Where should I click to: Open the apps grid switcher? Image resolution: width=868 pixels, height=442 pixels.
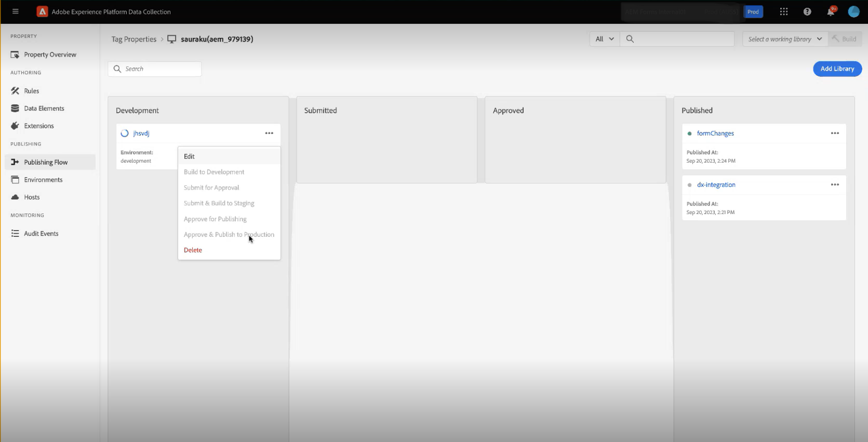(x=784, y=11)
